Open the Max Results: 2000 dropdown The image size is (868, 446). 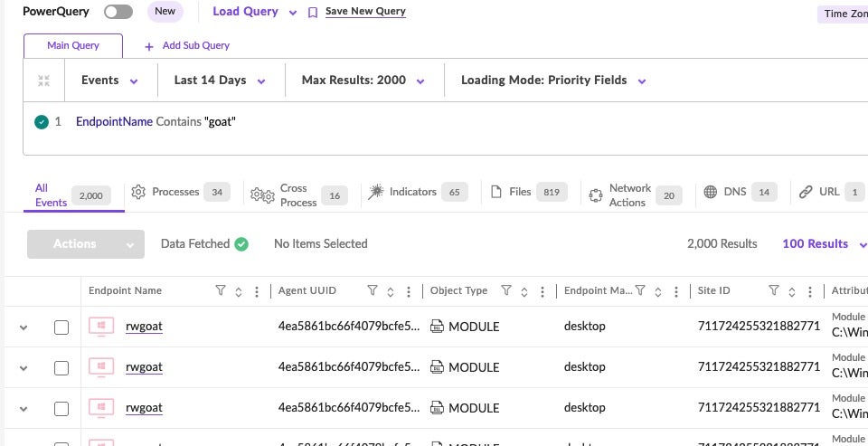pyautogui.click(x=363, y=81)
